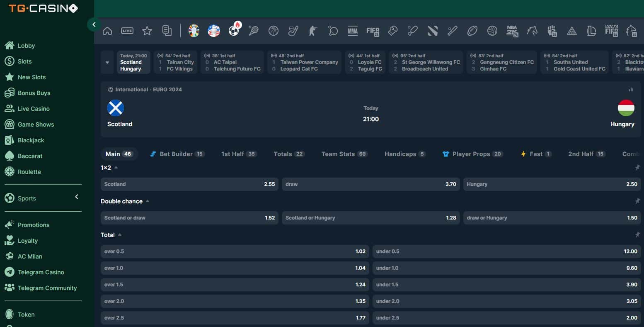Select over 2.5 goals at 1.77
The height and width of the screenshot is (327, 644).
[x=235, y=318]
